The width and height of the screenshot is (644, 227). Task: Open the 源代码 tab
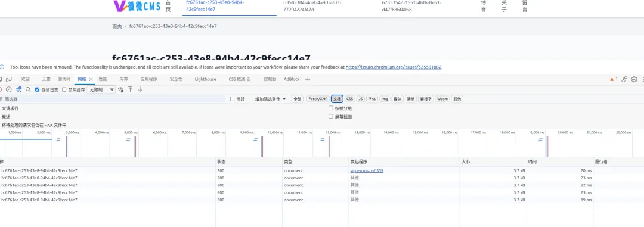click(64, 79)
